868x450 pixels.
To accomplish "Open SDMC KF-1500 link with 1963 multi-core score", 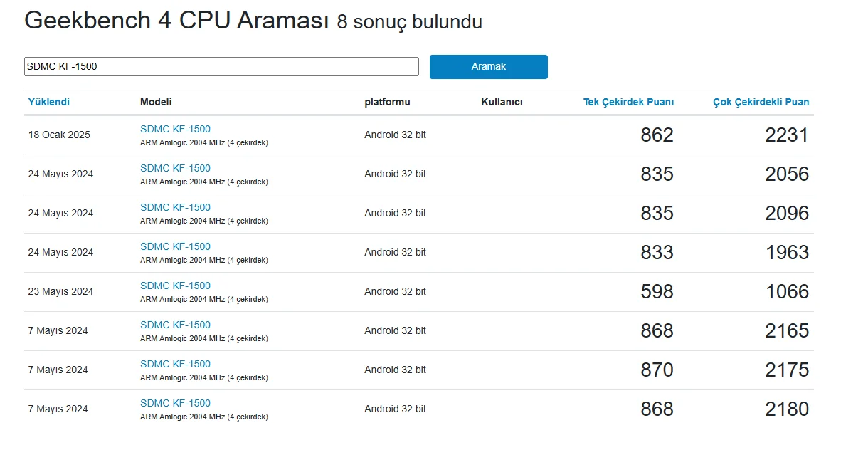I will (175, 246).
